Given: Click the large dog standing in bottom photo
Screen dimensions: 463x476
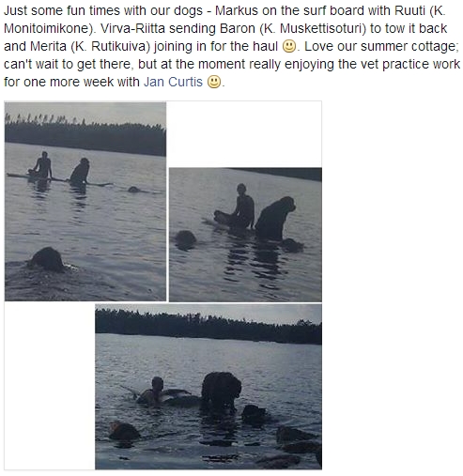Looking at the screenshot, I should [x=222, y=391].
